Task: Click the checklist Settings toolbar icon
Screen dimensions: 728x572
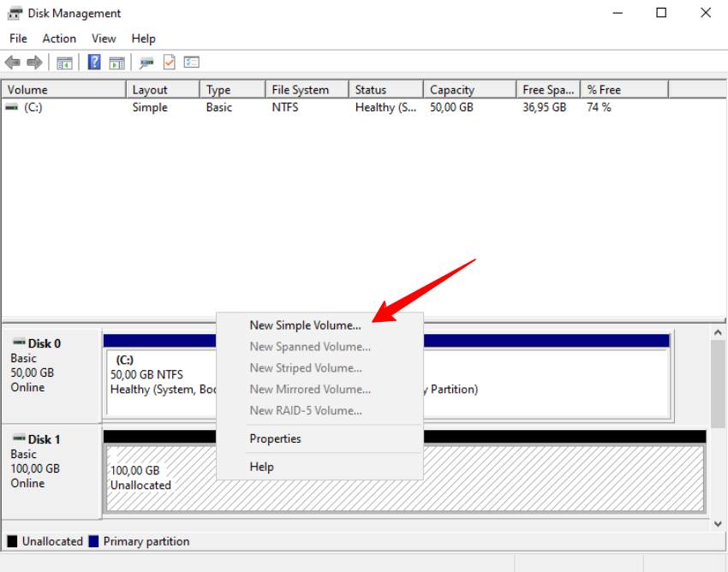Action: (x=192, y=63)
